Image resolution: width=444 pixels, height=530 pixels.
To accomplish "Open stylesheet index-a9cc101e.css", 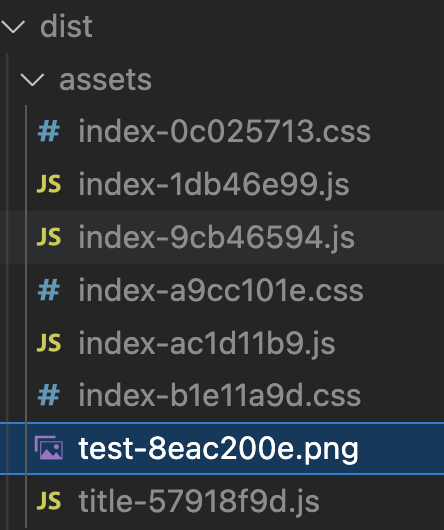I will (221, 290).
